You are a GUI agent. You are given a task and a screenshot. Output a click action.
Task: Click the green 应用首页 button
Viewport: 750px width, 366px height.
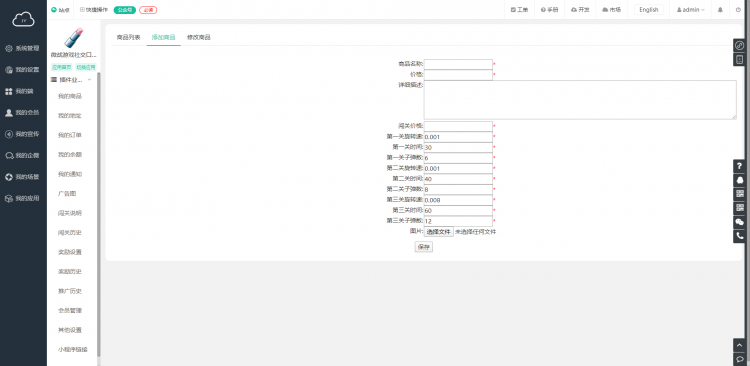tap(62, 67)
